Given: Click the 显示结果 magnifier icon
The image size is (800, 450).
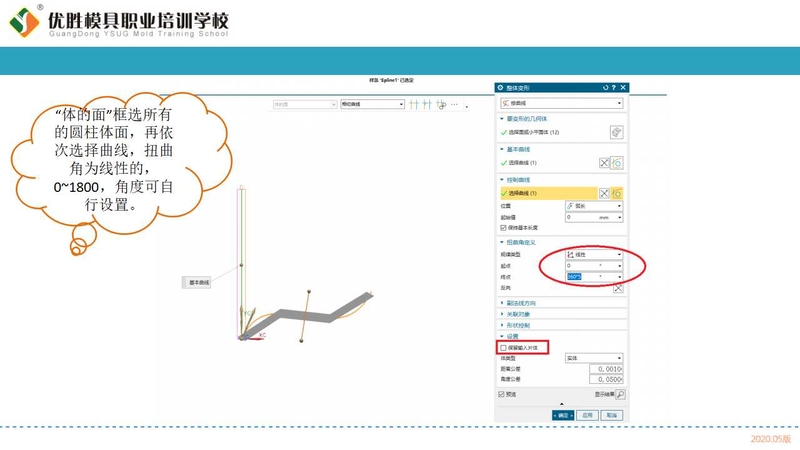Looking at the screenshot, I should coord(620,395).
